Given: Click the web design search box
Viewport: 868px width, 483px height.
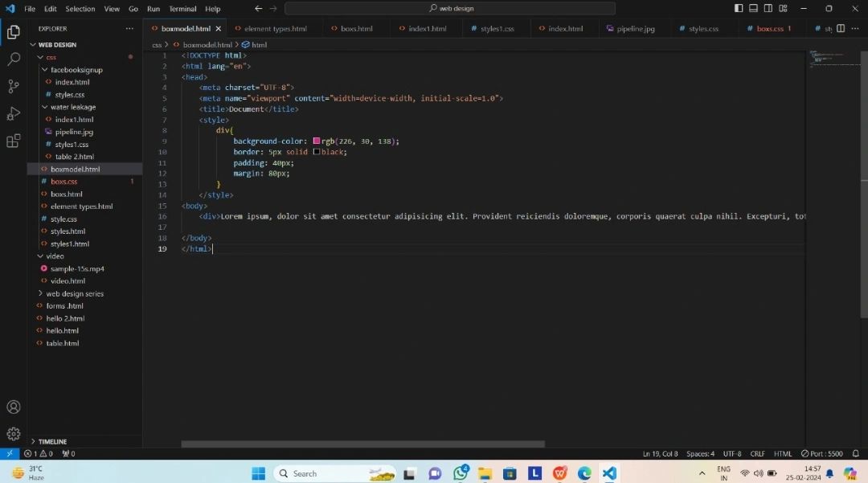Looking at the screenshot, I should [450, 9].
